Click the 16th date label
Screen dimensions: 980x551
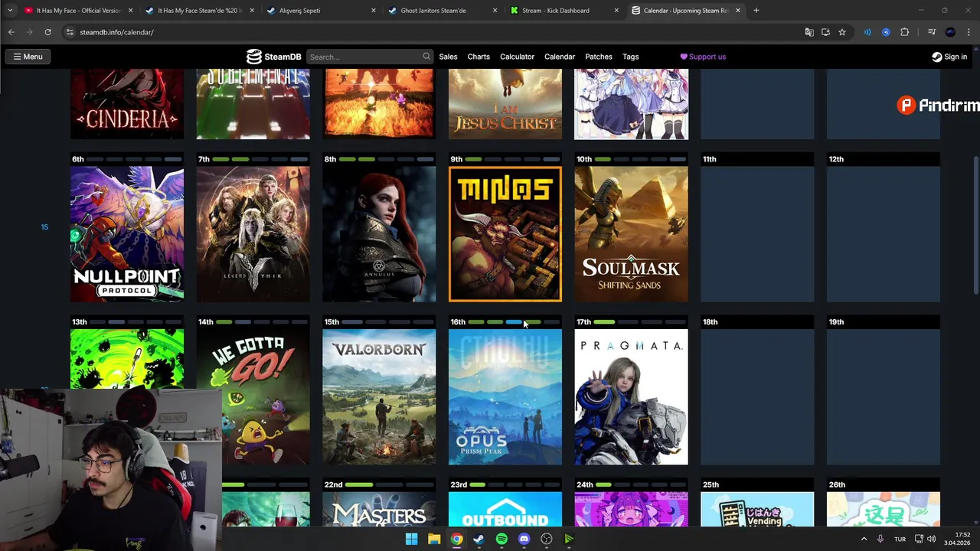(x=458, y=322)
